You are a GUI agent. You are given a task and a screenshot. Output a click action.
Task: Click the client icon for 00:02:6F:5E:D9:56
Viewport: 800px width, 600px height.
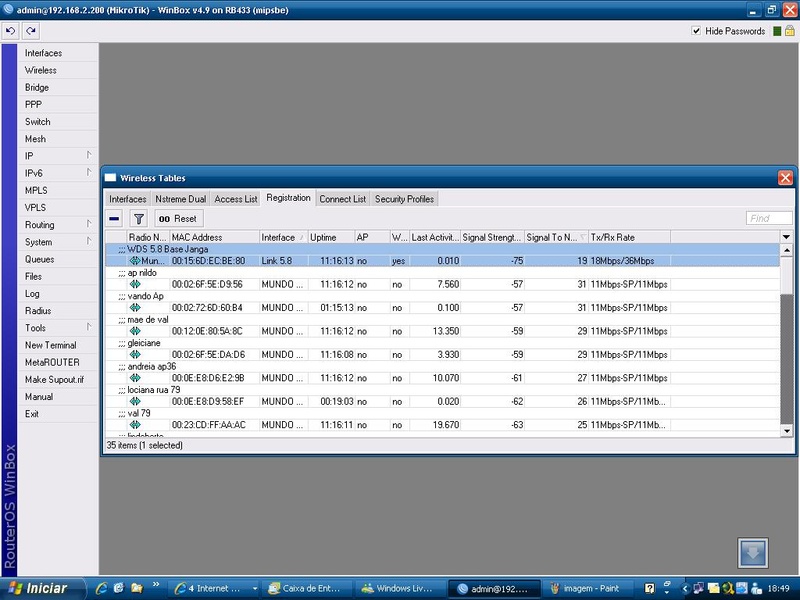[135, 284]
